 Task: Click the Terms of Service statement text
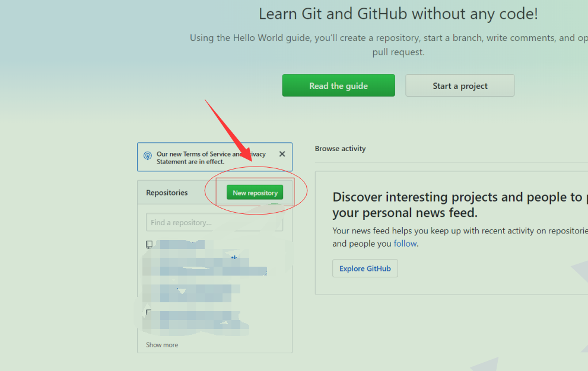[x=211, y=158]
